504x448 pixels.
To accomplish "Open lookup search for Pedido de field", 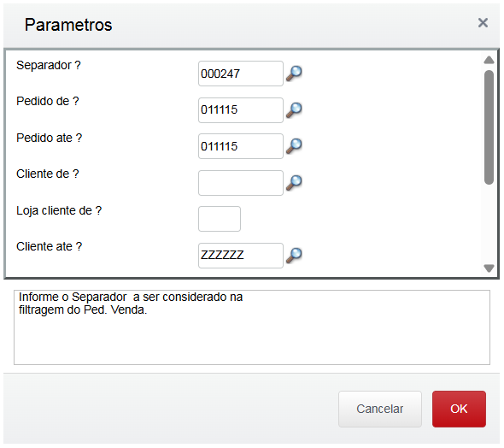I will coord(294,110).
